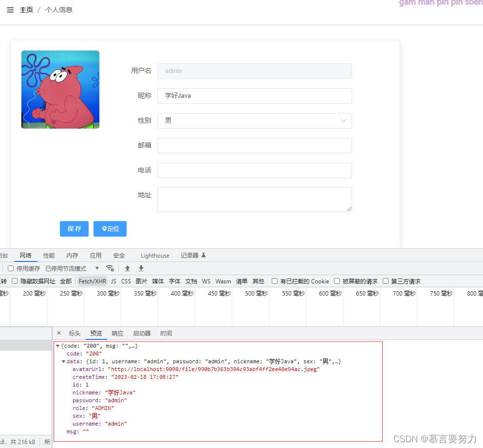Open the 性别 dropdown showing 男

pyautogui.click(x=255, y=120)
